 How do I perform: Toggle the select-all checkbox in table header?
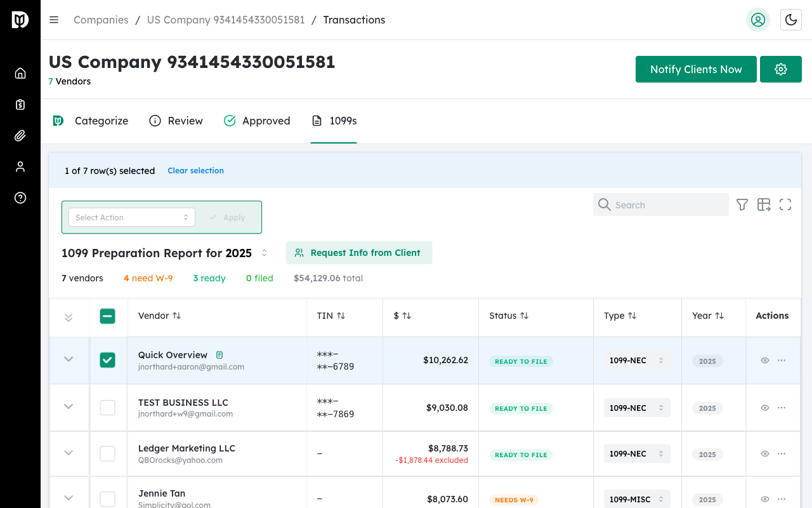(107, 316)
